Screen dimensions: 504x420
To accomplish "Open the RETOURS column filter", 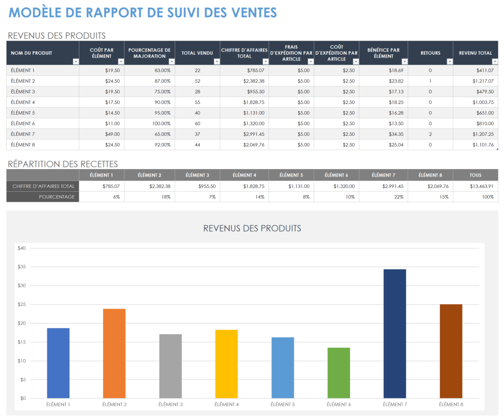I will tap(449, 61).
